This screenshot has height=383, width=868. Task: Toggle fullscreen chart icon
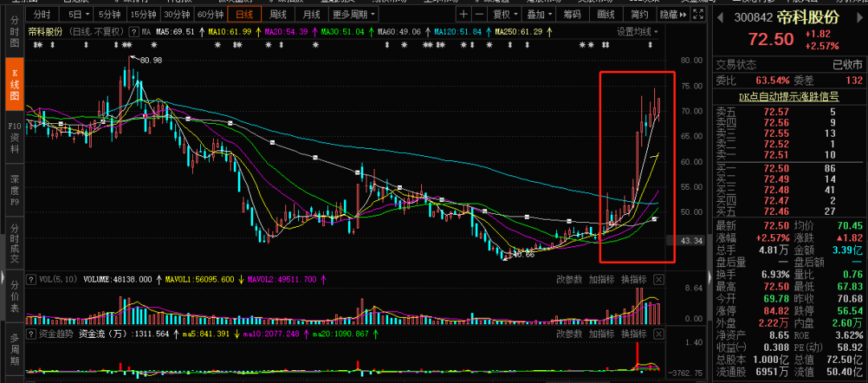[x=699, y=14]
